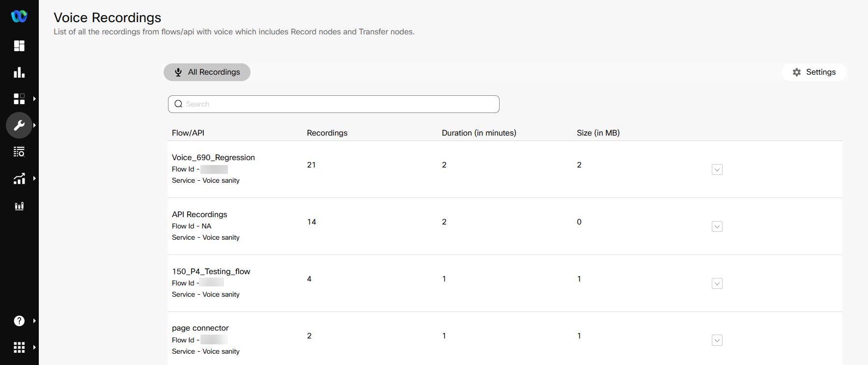Select the All Recordings tab
Screen dimensions: 868x365
coord(207,72)
